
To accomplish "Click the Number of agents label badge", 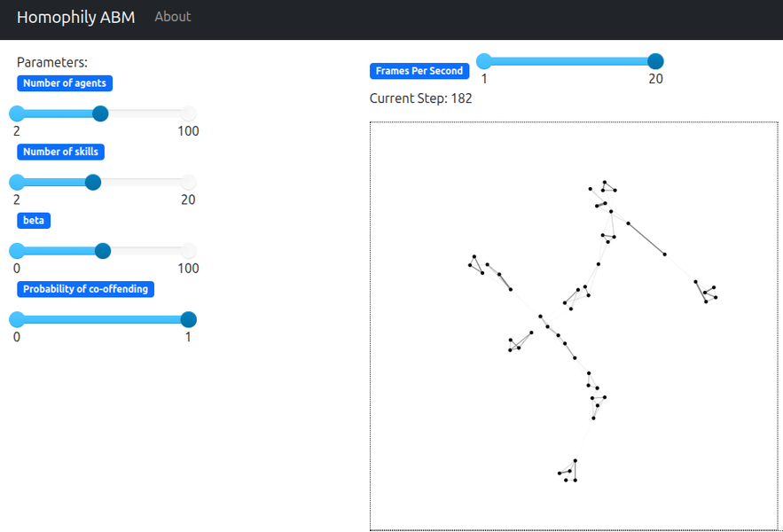I will coord(65,83).
